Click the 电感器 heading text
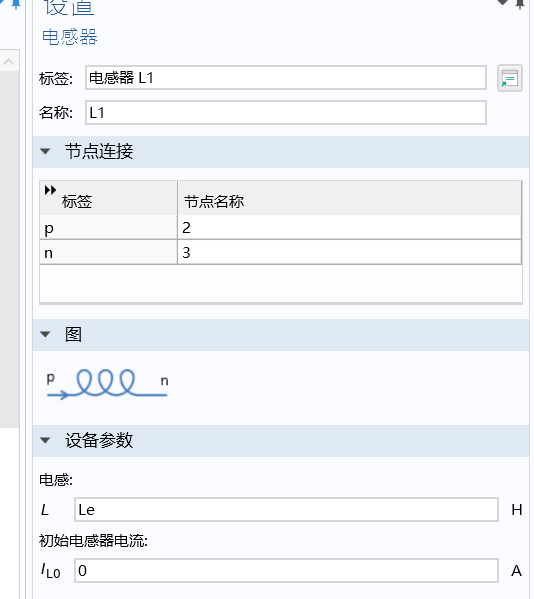Viewport: 534px width, 599px height. (70, 37)
